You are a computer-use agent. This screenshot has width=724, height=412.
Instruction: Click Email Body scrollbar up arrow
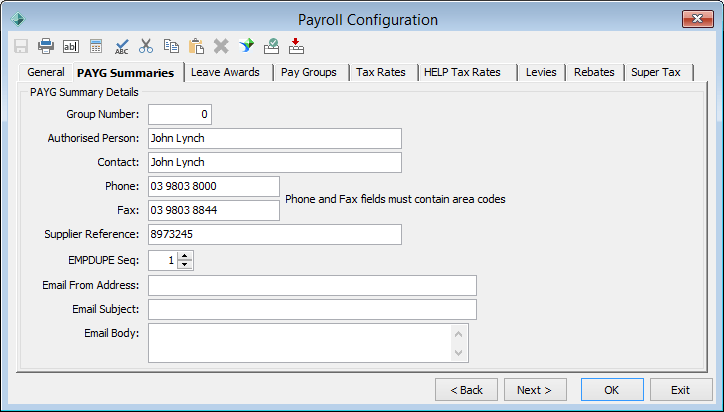click(x=459, y=334)
